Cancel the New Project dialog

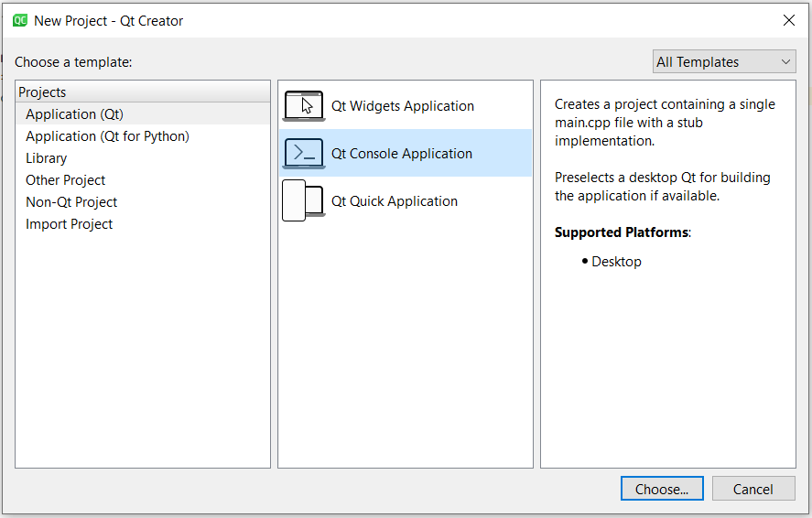(752, 489)
